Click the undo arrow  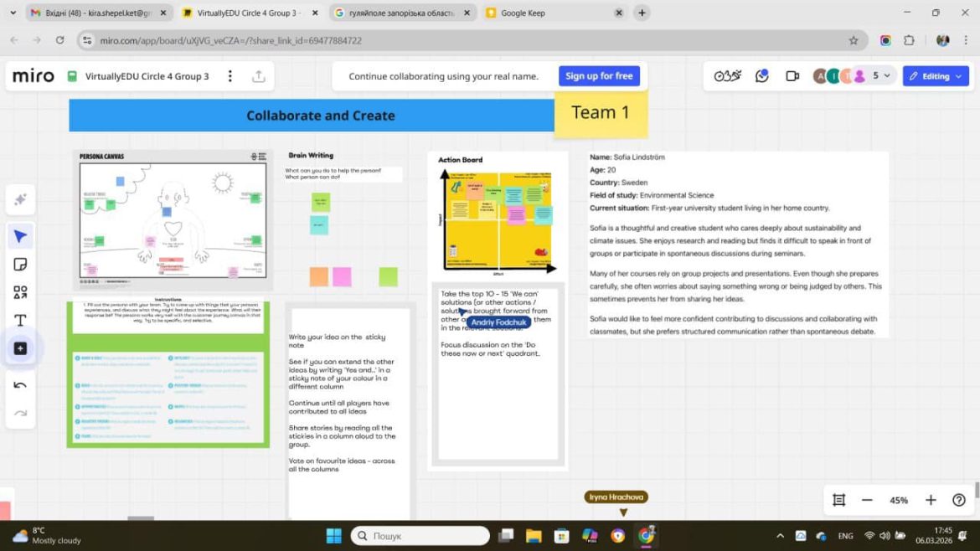coord(21,385)
